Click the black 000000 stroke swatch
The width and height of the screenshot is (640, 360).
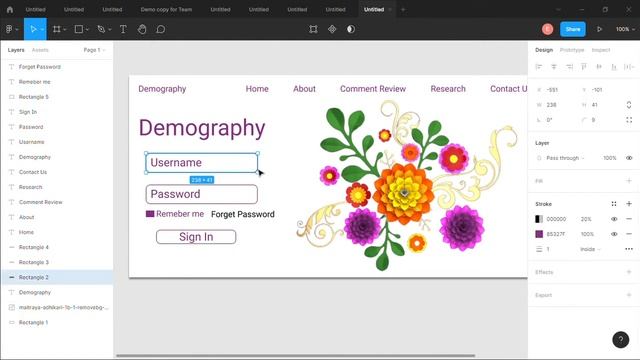click(539, 219)
